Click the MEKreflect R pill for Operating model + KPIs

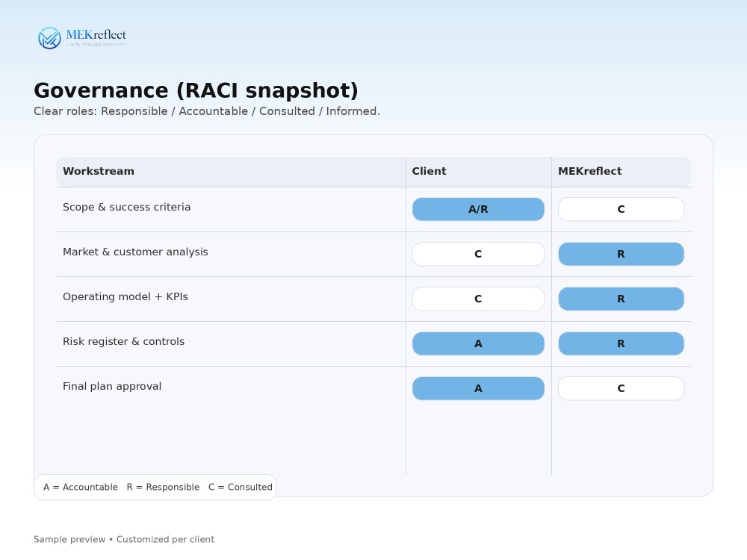[x=622, y=299]
